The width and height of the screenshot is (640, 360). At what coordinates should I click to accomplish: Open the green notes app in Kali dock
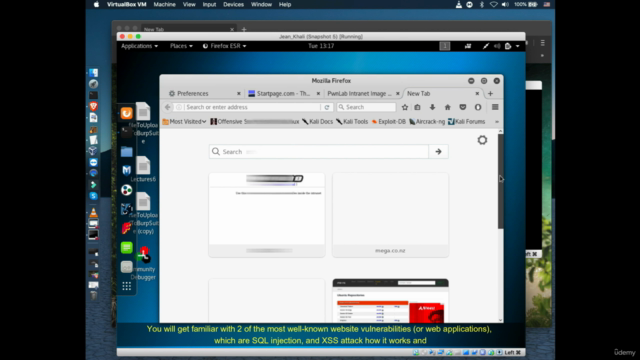pos(127,247)
